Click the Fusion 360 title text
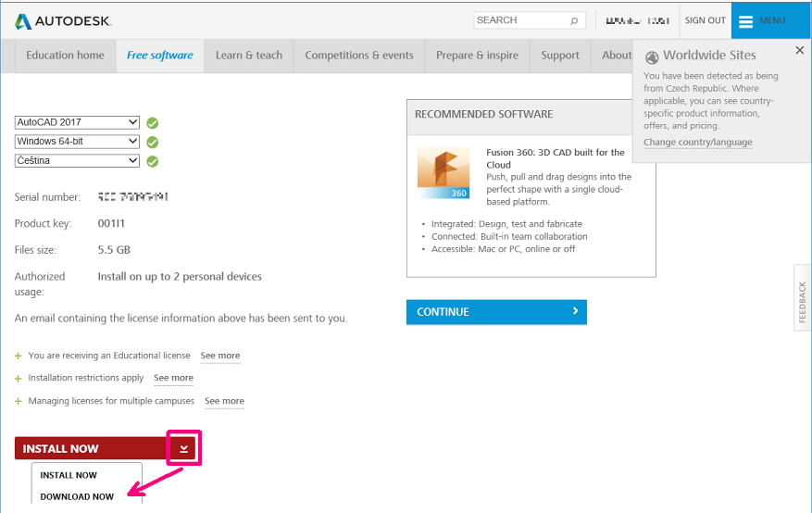This screenshot has width=812, height=513. click(x=556, y=158)
